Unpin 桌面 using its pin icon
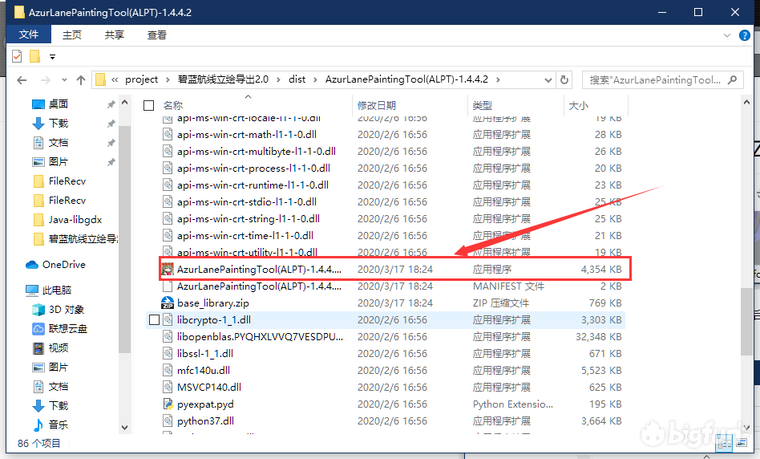Screen dimensions: 760x459 click(x=111, y=104)
